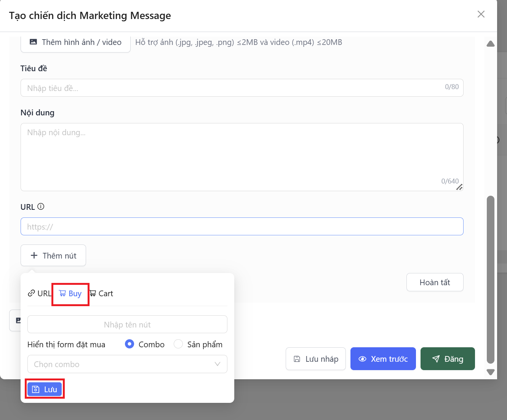This screenshot has width=507, height=420.
Task: Switch to the URL button type tab
Action: (39, 294)
